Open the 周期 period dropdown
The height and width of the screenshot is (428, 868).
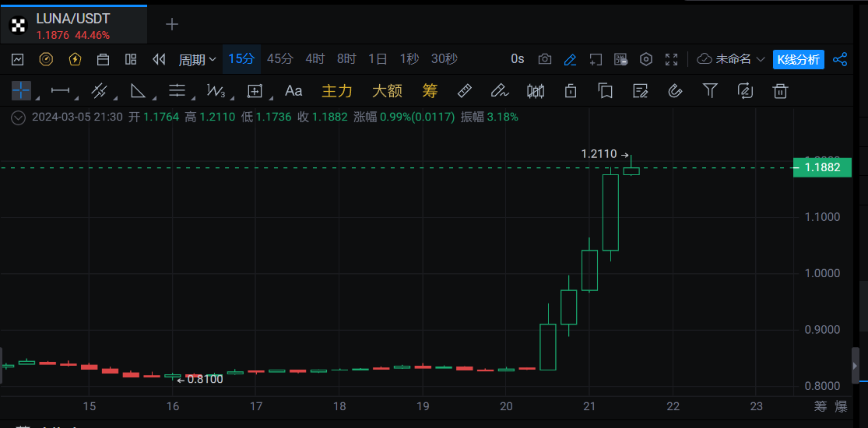pyautogui.click(x=197, y=59)
